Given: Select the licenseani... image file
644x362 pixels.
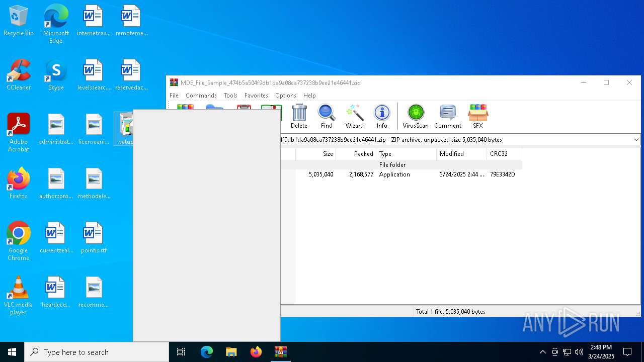Looking at the screenshot, I should (x=94, y=130).
